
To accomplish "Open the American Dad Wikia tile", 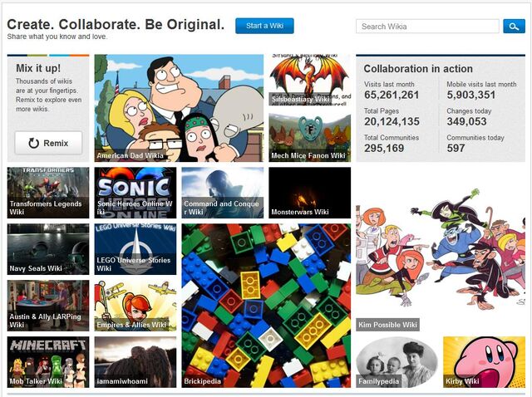I will coord(179,108).
